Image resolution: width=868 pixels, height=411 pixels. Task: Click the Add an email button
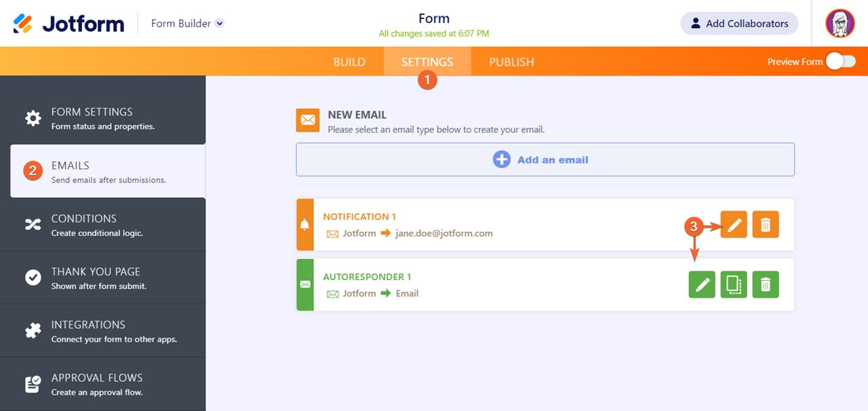(545, 160)
